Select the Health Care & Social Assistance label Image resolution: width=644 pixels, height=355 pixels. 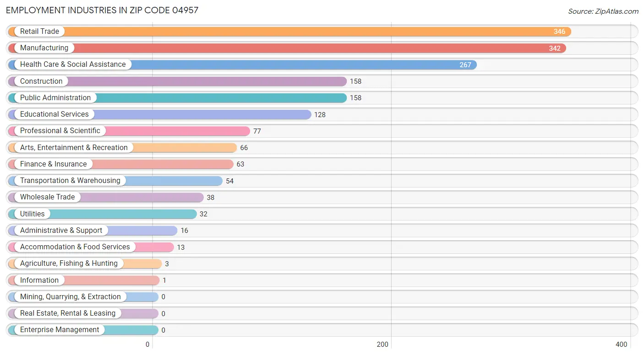coord(73,65)
